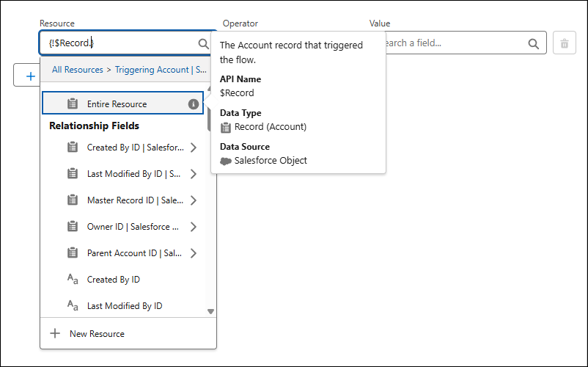Click the plus icon beside New Resource
The image size is (588, 367).
tap(55, 334)
